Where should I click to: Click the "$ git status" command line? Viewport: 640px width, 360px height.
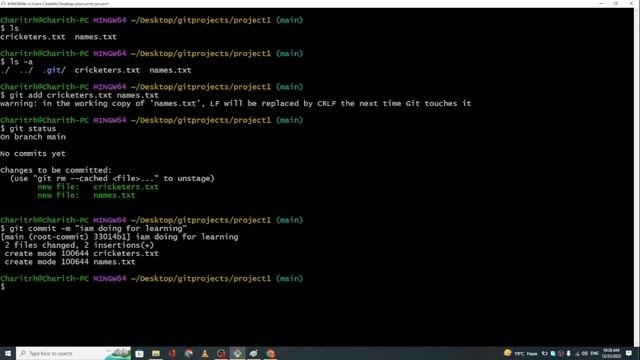[28, 129]
